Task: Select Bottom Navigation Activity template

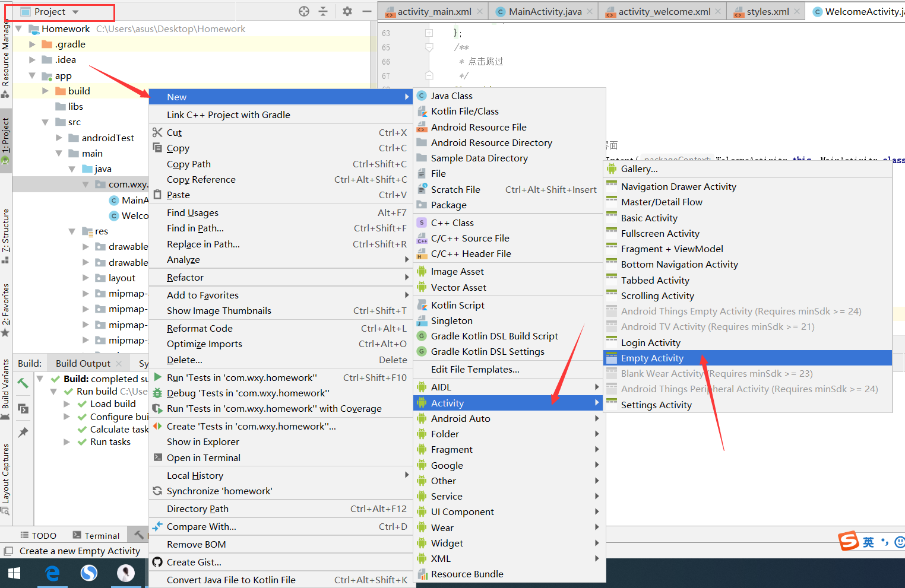Action: click(748, 264)
